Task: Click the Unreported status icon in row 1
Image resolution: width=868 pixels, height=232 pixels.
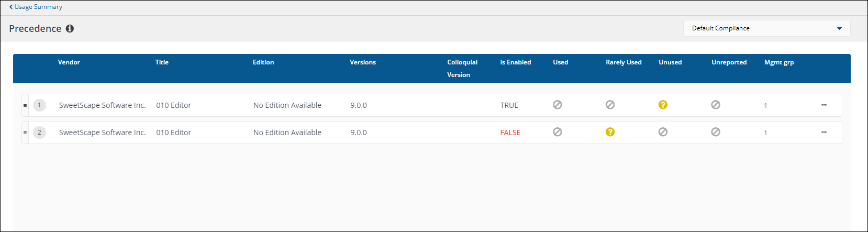Action: (x=716, y=105)
